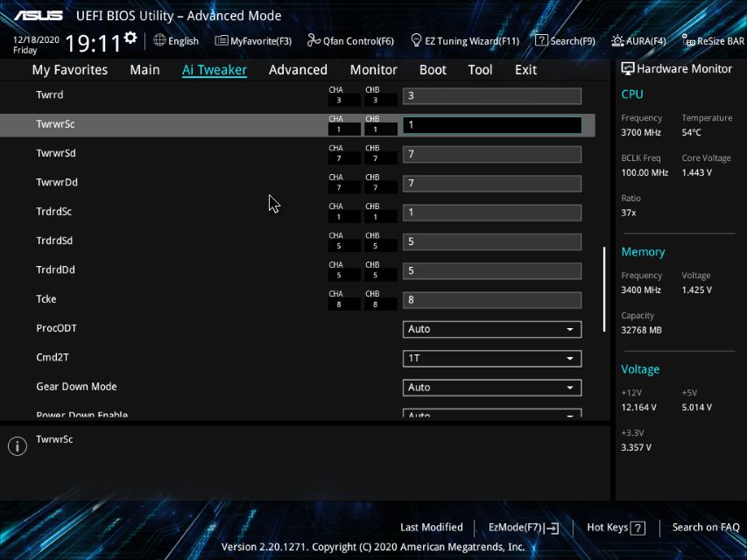Click the info icon beside TwrwrSc description
The height and width of the screenshot is (560, 747).
tap(18, 446)
